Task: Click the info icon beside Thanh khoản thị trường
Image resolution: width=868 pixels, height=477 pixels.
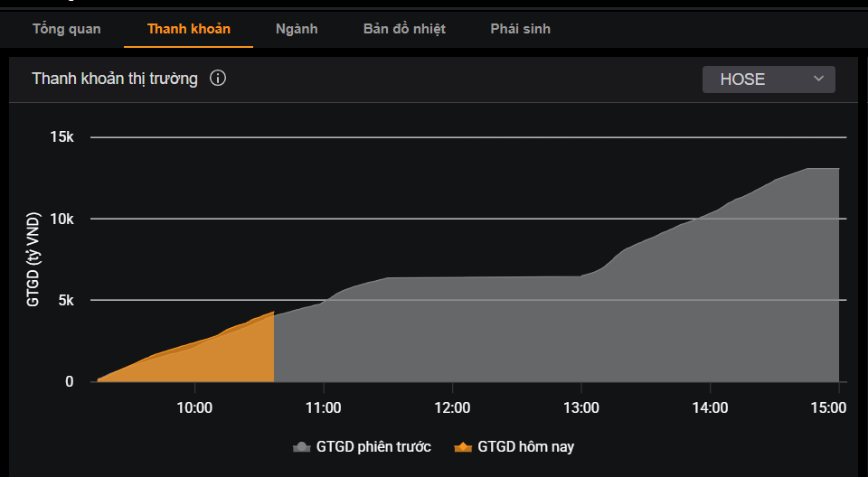Action: (x=218, y=79)
